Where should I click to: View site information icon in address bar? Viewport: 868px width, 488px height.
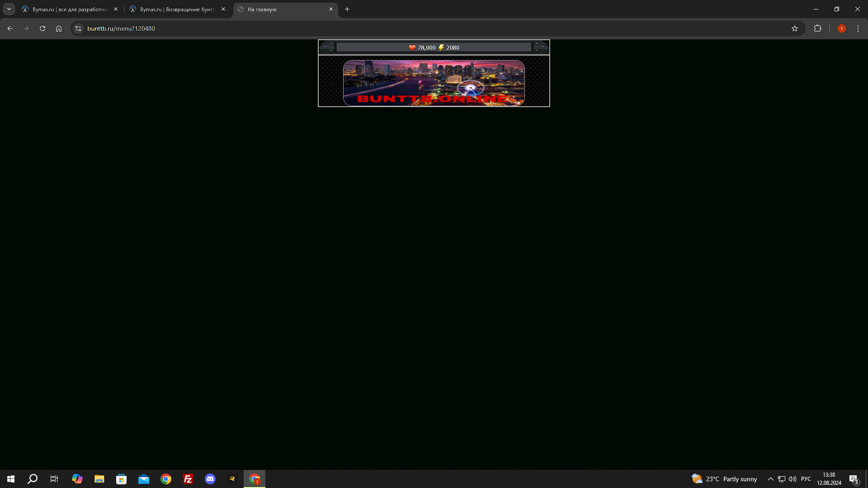[78, 28]
